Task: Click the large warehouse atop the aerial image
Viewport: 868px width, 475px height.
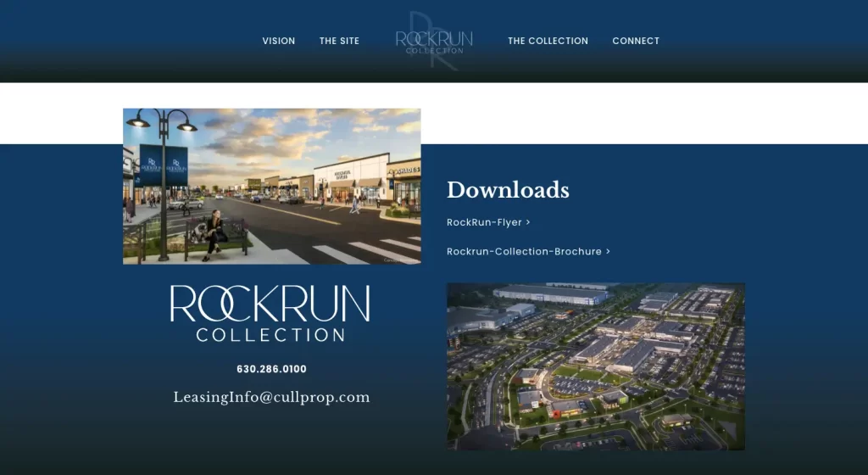Action: (x=549, y=293)
